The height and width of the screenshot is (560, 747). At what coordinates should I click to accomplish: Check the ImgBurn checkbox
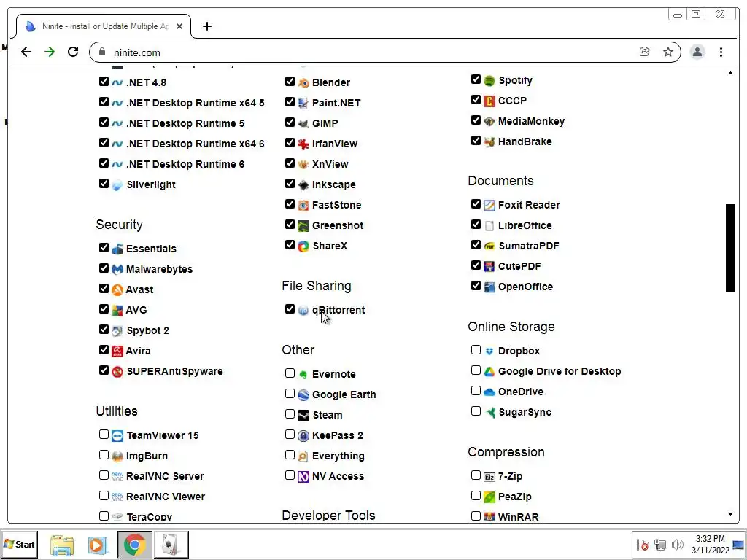point(104,455)
